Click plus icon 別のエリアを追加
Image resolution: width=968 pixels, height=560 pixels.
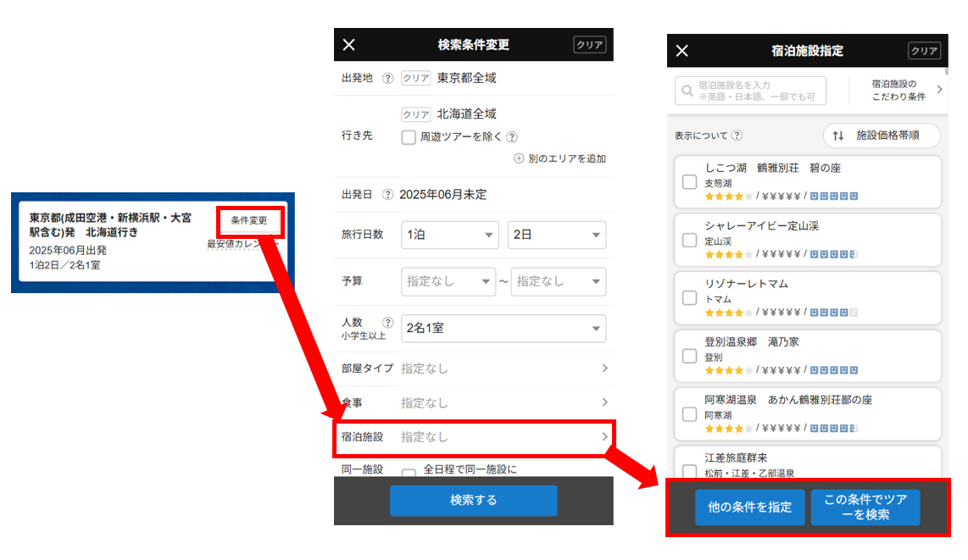pos(519,158)
